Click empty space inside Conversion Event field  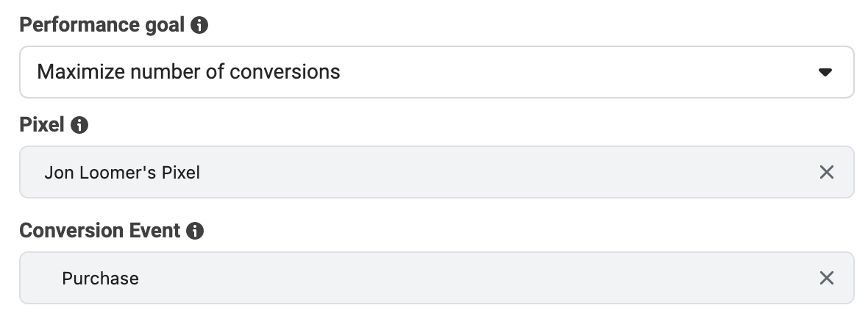click(471, 278)
